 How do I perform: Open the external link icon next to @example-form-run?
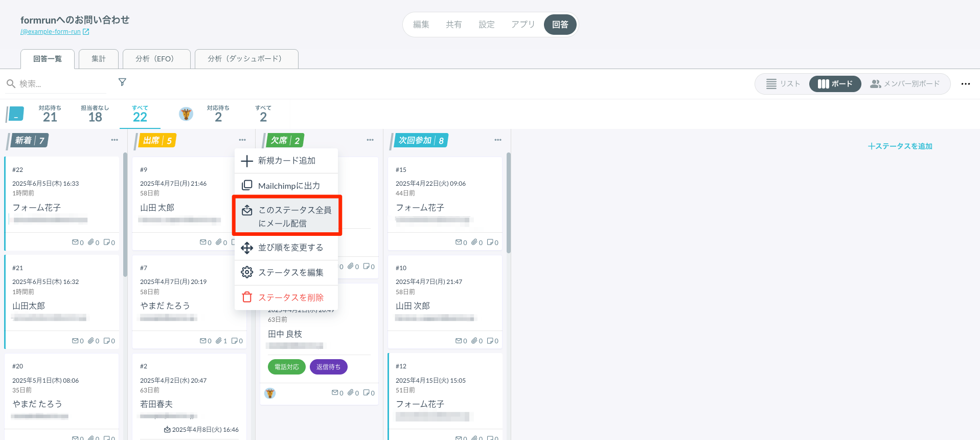[86, 32]
